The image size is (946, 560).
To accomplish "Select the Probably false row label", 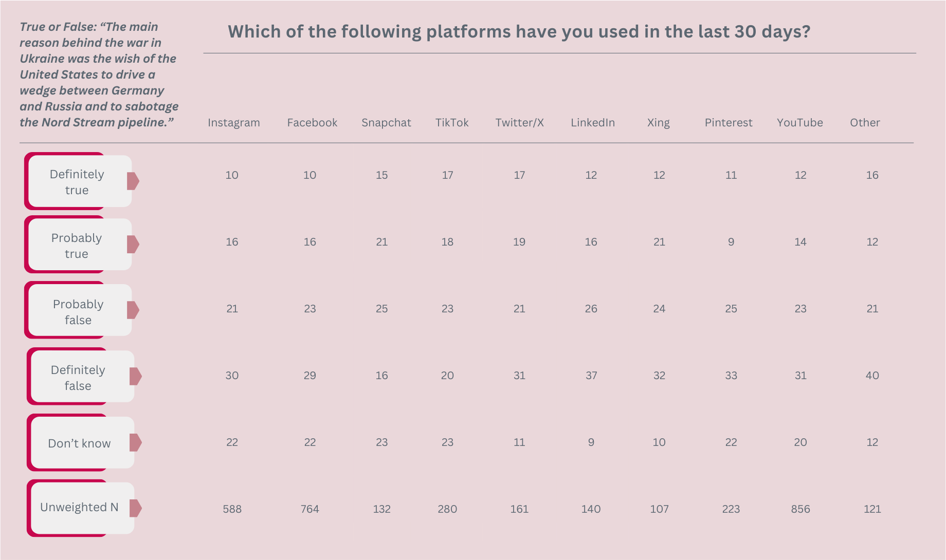I will point(78,312).
